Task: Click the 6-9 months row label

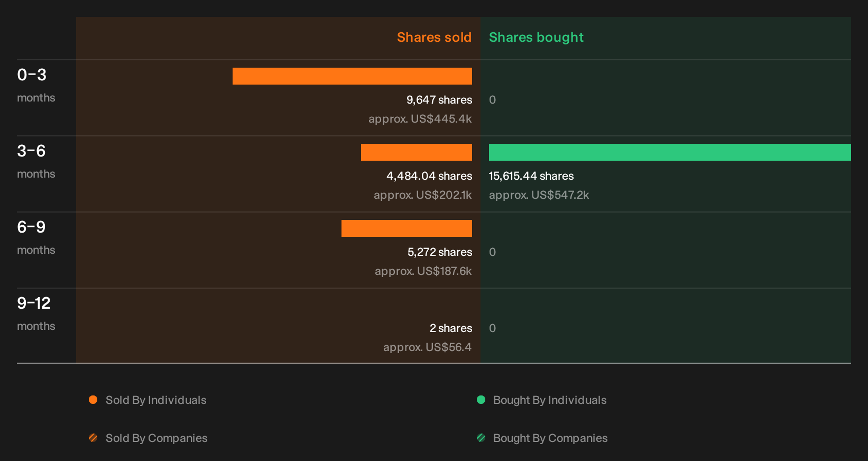Action: point(36,238)
